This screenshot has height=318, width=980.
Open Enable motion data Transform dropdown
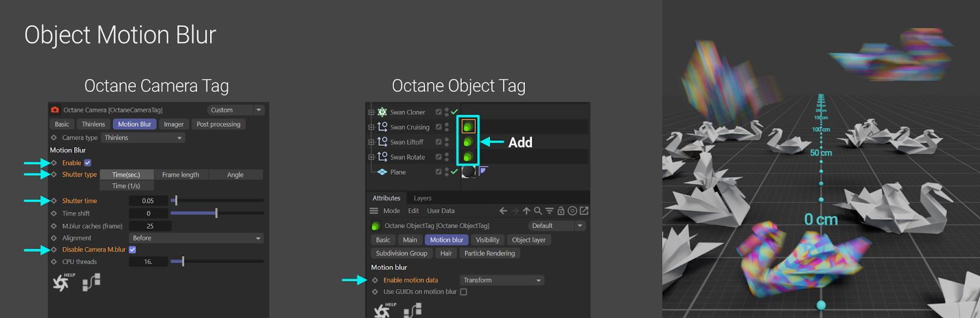(502, 281)
